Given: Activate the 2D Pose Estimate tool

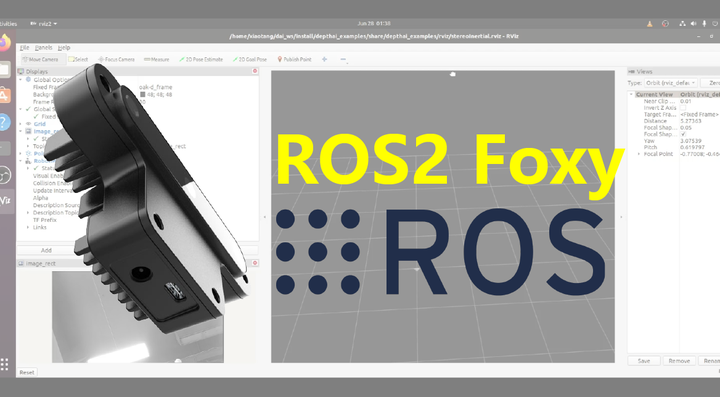Looking at the screenshot, I should pyautogui.click(x=201, y=59).
